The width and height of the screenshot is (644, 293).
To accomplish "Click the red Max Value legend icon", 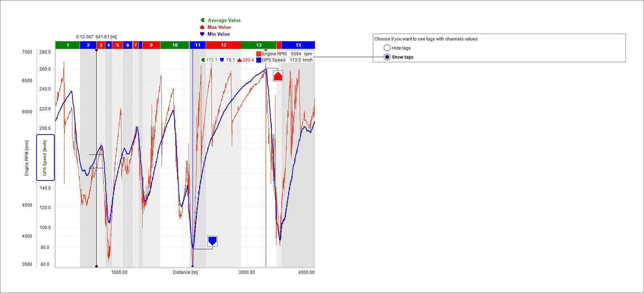I will [x=202, y=27].
